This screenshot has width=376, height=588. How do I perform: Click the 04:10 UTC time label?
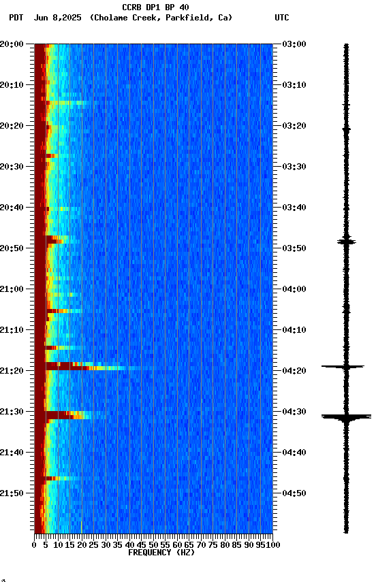[x=294, y=330]
